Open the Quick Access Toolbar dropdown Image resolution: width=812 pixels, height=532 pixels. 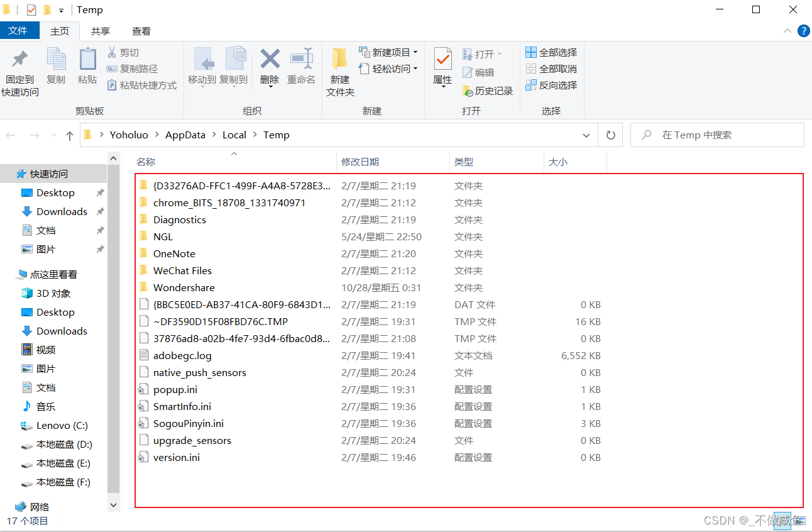[x=61, y=10]
